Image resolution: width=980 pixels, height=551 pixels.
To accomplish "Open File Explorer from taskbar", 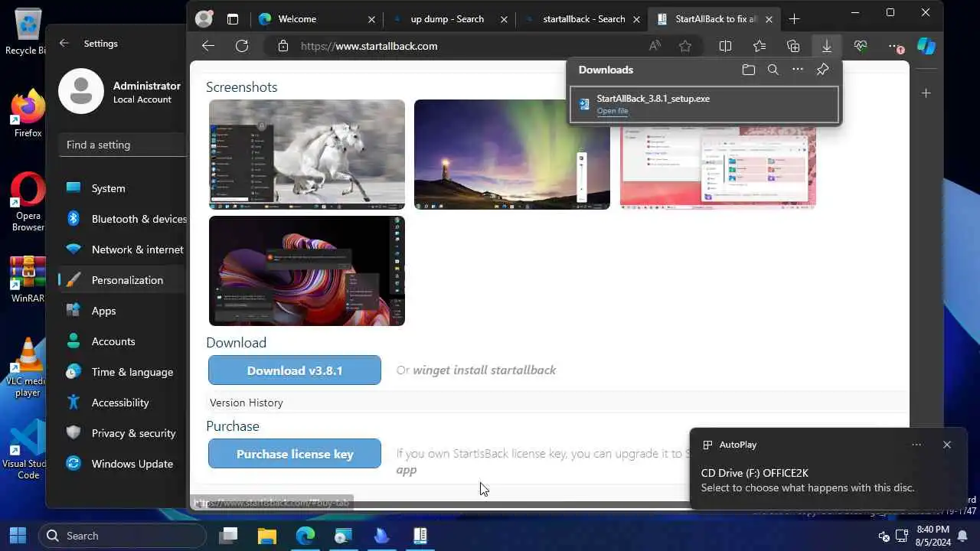I will (266, 536).
